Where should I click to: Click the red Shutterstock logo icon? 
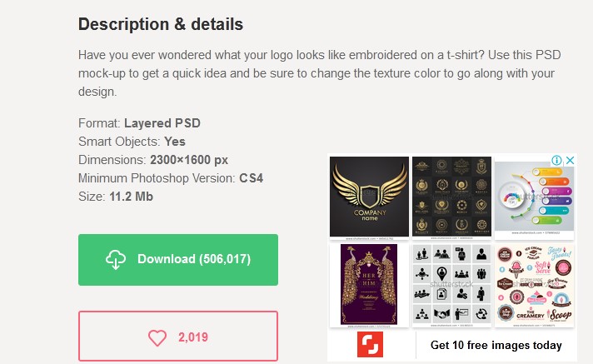pyautogui.click(x=371, y=345)
